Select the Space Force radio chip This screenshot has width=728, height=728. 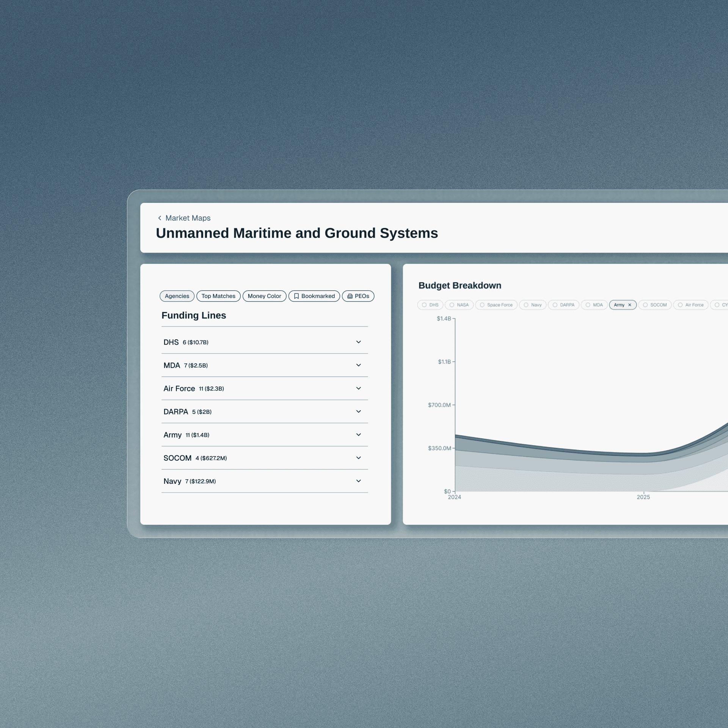pyautogui.click(x=496, y=305)
